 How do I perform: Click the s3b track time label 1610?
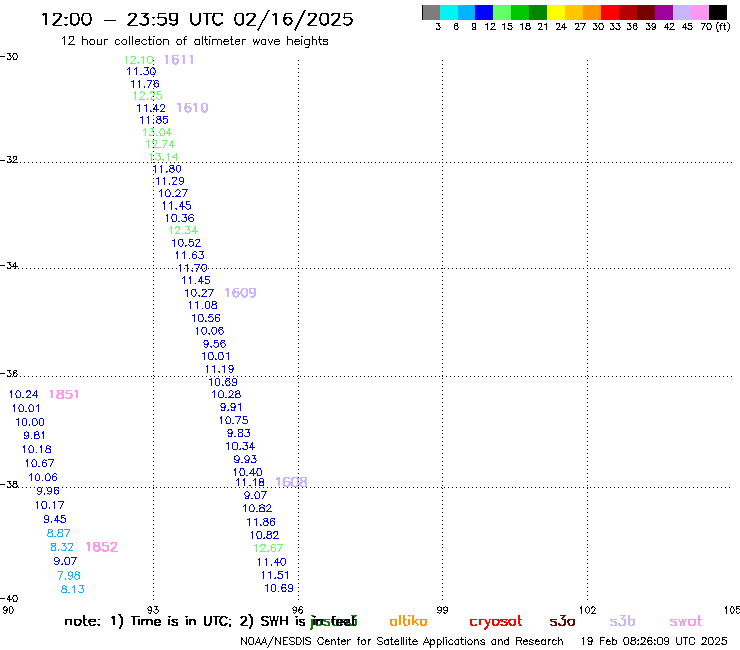[x=192, y=108]
